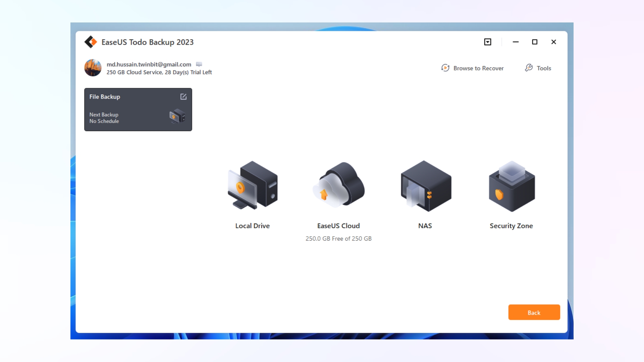Open Browse to Recover
644x362 pixels.
472,68
